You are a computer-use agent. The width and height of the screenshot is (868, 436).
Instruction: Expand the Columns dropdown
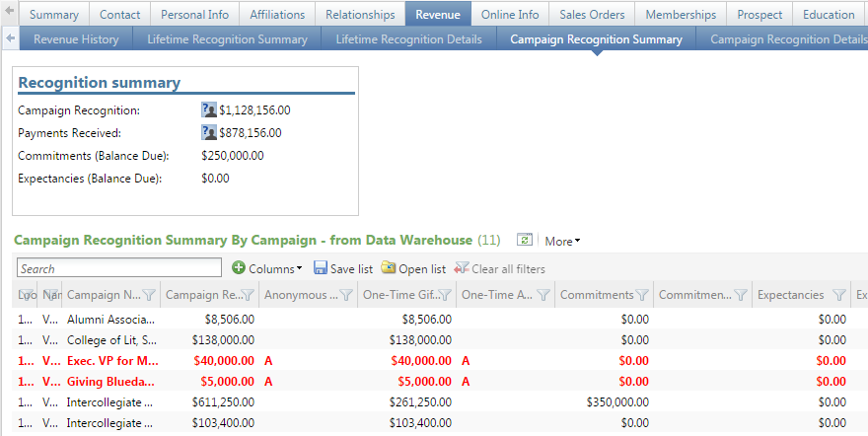coord(267,268)
